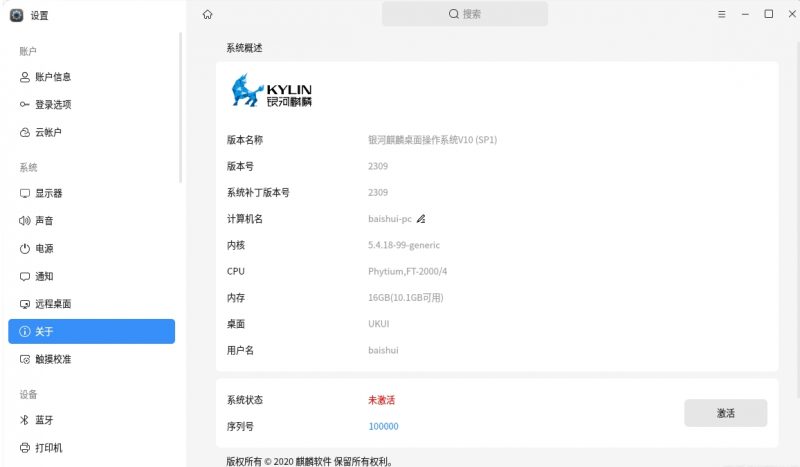Click the Bluetooth icon

tap(24, 420)
